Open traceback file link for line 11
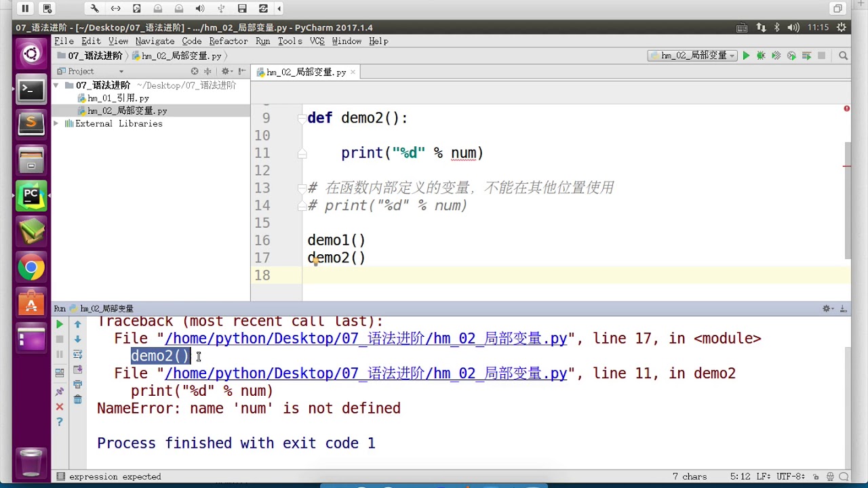This screenshot has height=488, width=868. click(366, 373)
